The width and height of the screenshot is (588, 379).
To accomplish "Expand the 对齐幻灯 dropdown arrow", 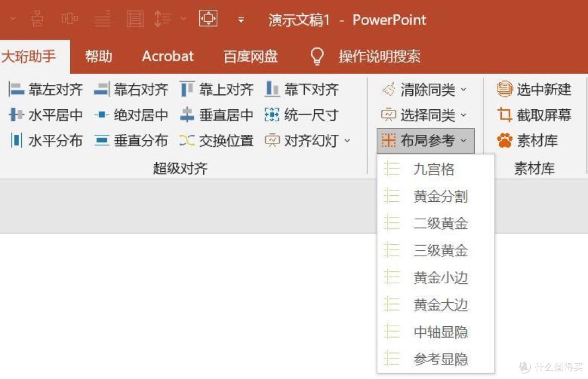I will 347,141.
